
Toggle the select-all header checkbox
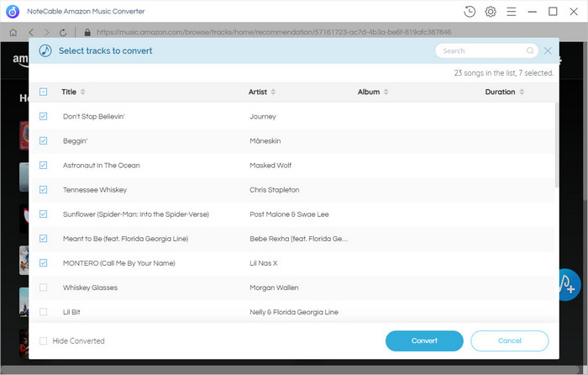click(x=43, y=92)
